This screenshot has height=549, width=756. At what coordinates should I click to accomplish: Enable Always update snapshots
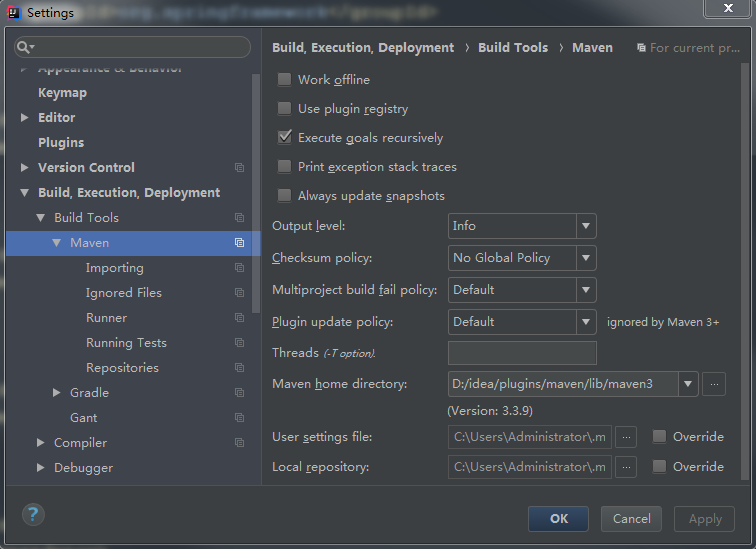(x=284, y=195)
